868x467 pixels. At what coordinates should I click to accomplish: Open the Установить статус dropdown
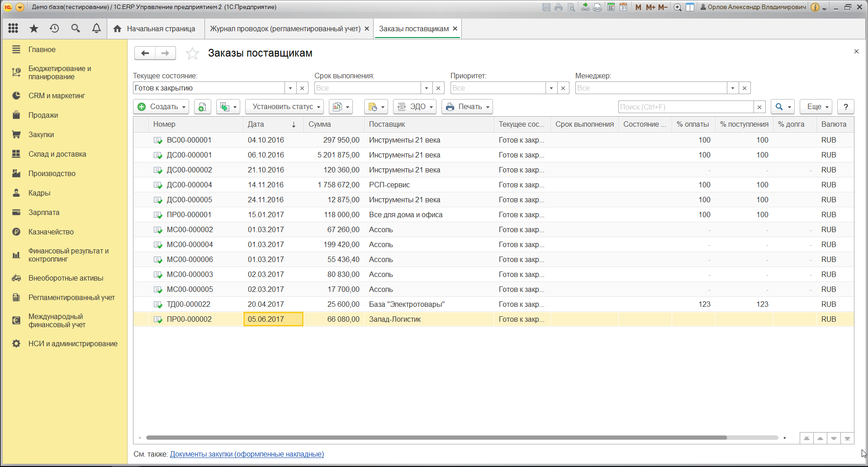point(285,107)
